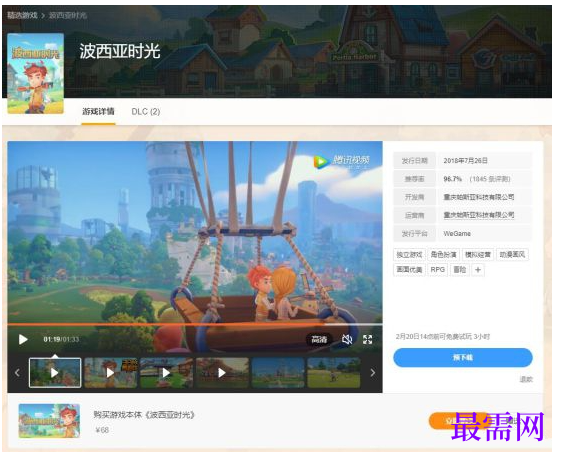Image resolution: width=563 pixels, height=458 pixels.
Task: Click the 波西亚时光 game title heading
Action: pyautogui.click(x=120, y=51)
